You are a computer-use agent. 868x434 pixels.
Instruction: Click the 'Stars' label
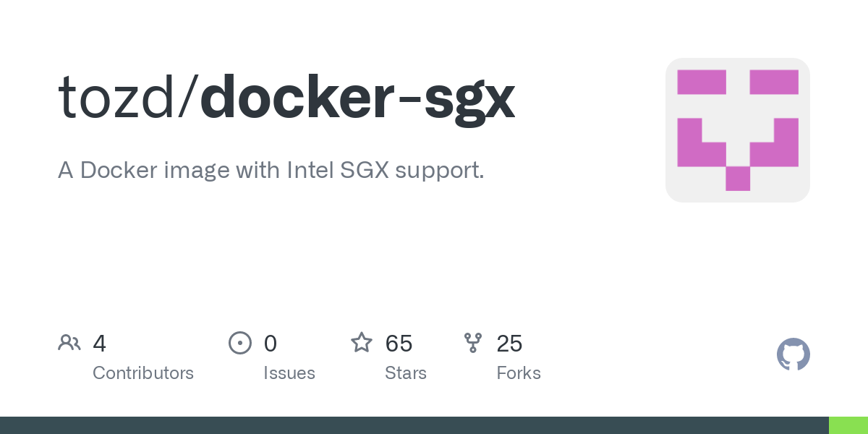406,373
